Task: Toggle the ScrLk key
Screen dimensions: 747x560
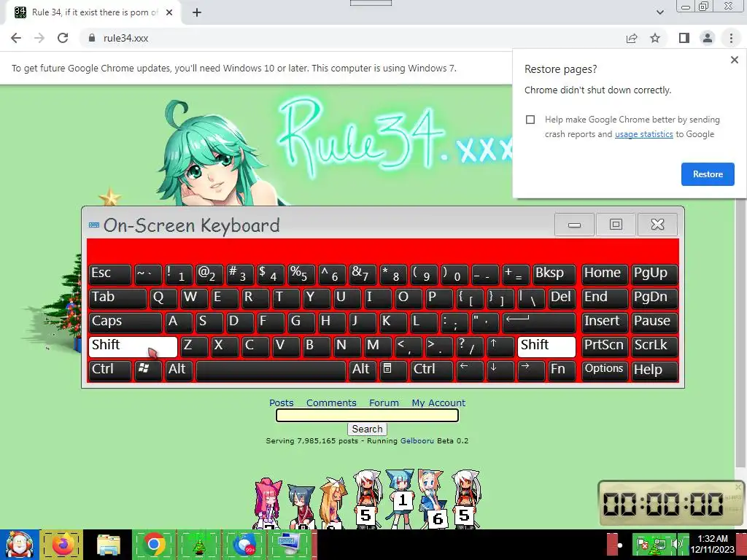Action: coord(654,346)
